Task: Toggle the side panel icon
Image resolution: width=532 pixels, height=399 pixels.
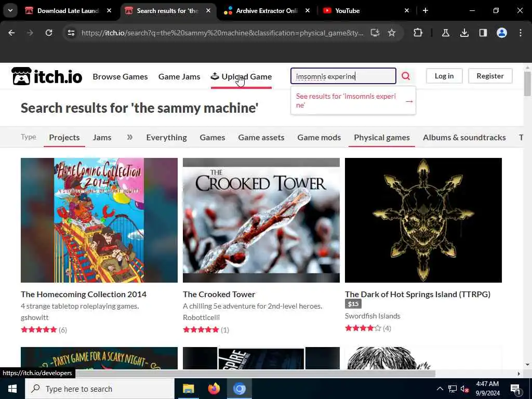Action: tap(483, 33)
